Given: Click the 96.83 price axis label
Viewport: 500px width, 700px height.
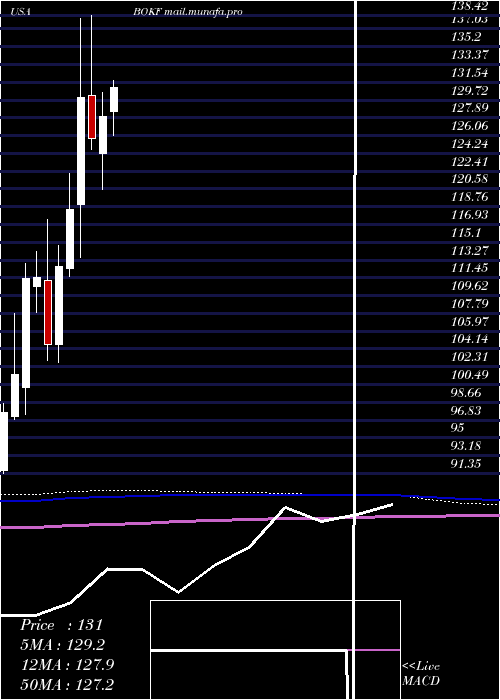Looking at the screenshot, I should click(467, 410).
